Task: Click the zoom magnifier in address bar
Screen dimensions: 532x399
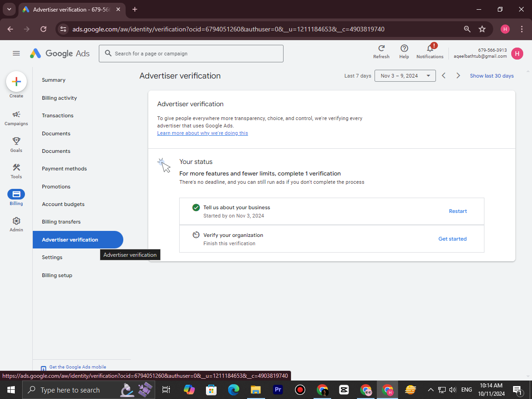Action: click(467, 29)
